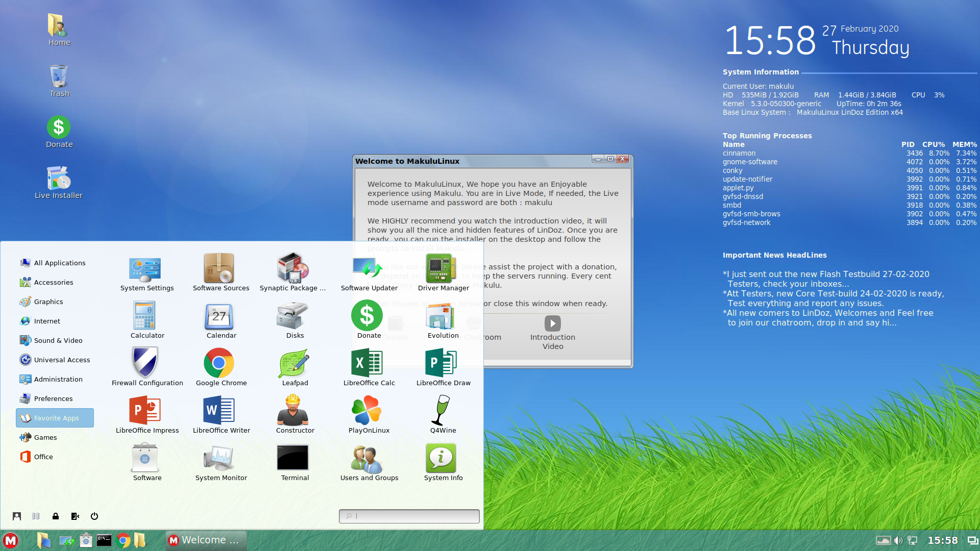Click the show desktop tray icon

(x=972, y=541)
